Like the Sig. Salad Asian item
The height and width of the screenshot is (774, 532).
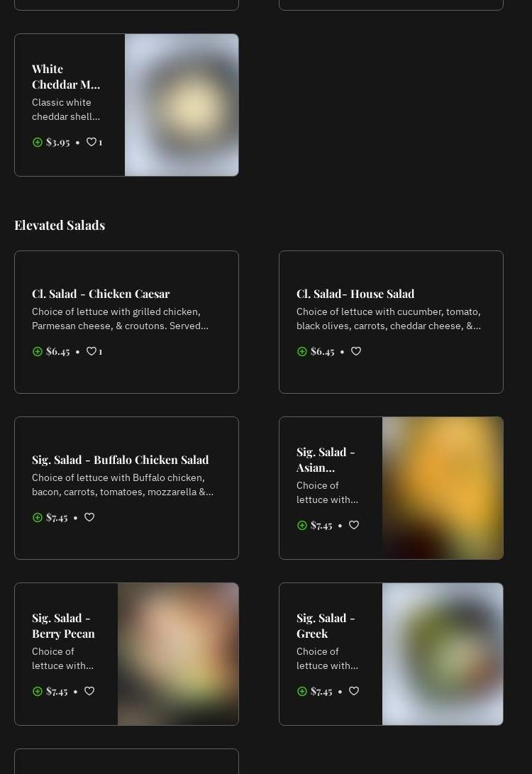coord(354,525)
